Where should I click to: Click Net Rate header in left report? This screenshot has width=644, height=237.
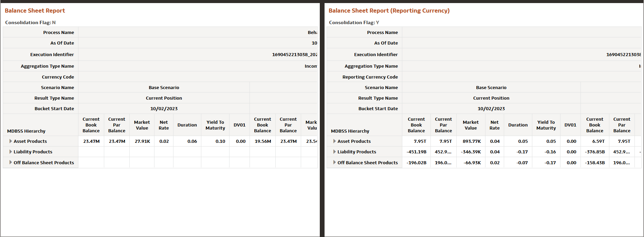point(164,125)
